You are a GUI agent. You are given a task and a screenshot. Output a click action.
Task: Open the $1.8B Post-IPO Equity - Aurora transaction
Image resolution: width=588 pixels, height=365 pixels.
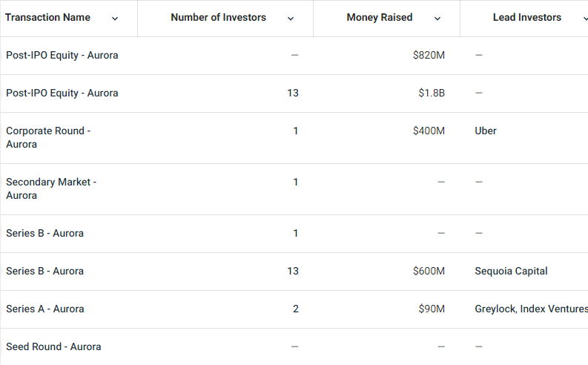[x=62, y=93]
